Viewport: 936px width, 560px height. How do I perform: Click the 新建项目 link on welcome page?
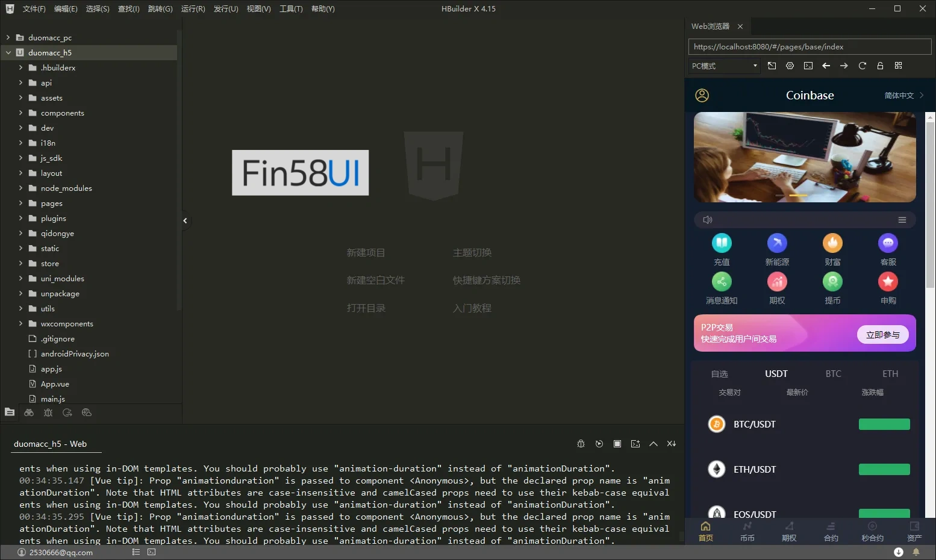coord(366,253)
